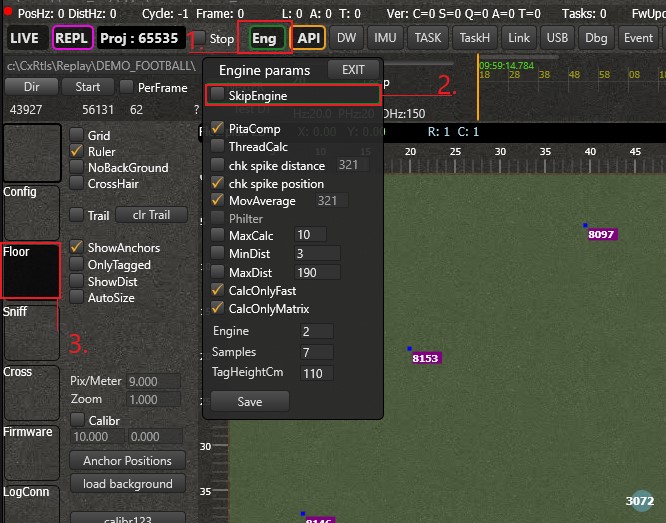Open the Eng engine params tab
The height and width of the screenshot is (523, 666).
pos(267,38)
